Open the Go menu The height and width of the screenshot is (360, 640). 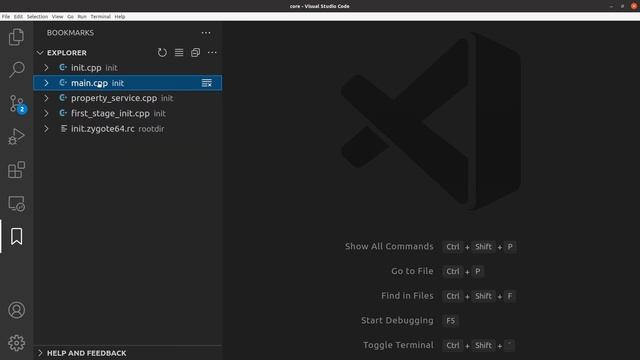click(70, 17)
